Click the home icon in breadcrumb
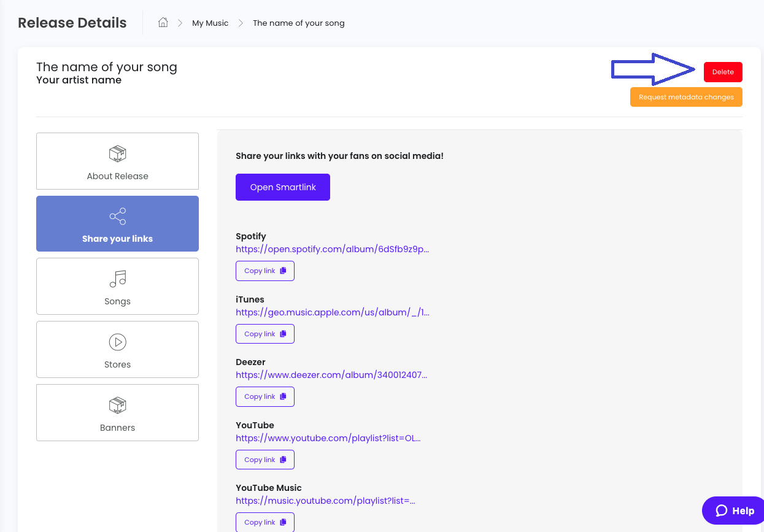The image size is (764, 532). (x=163, y=23)
